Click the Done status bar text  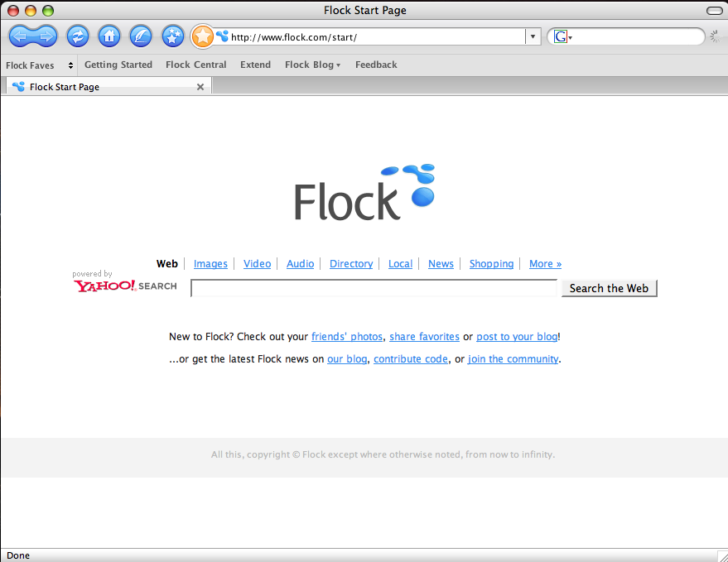tap(18, 555)
